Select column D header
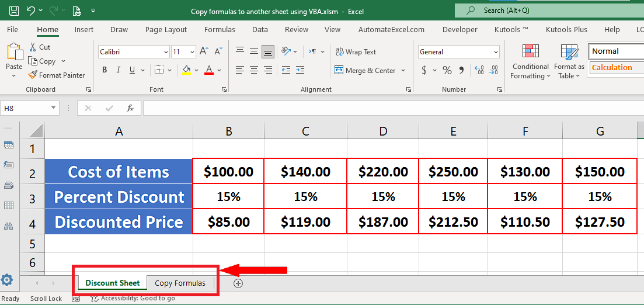This screenshot has height=305, width=644. pos(383,131)
